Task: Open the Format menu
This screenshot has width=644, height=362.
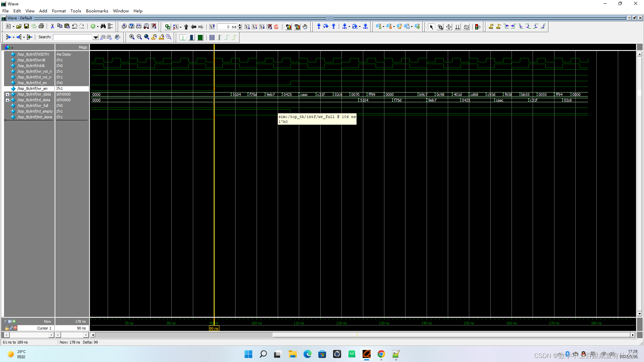Action: pos(59,11)
